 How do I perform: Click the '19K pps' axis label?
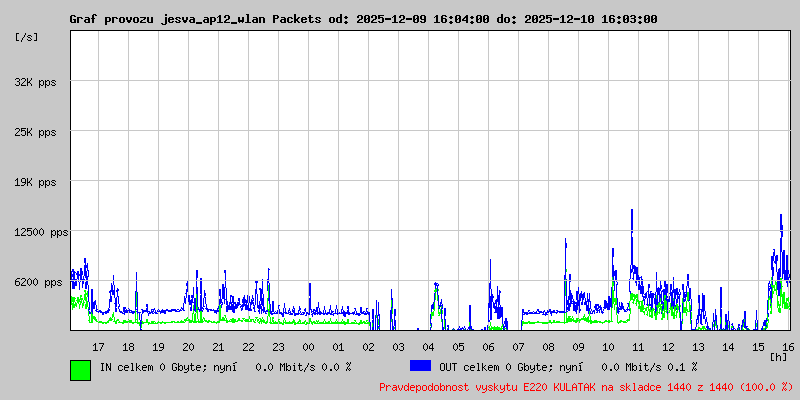[36, 182]
